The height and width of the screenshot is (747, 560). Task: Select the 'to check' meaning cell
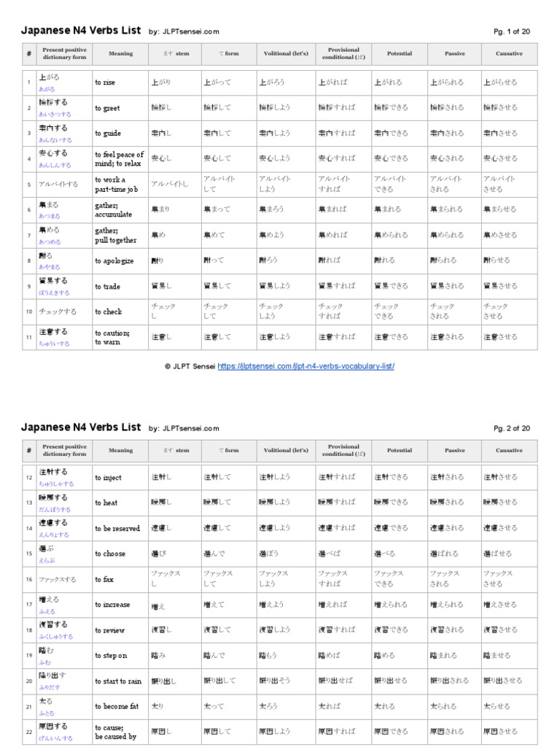tap(120, 312)
